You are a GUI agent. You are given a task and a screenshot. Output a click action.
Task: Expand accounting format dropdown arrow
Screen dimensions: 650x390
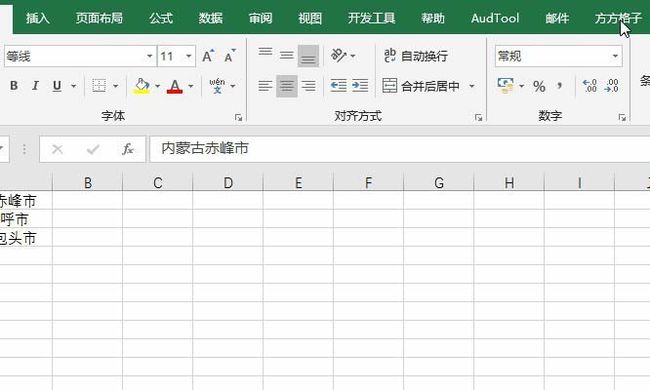point(521,86)
